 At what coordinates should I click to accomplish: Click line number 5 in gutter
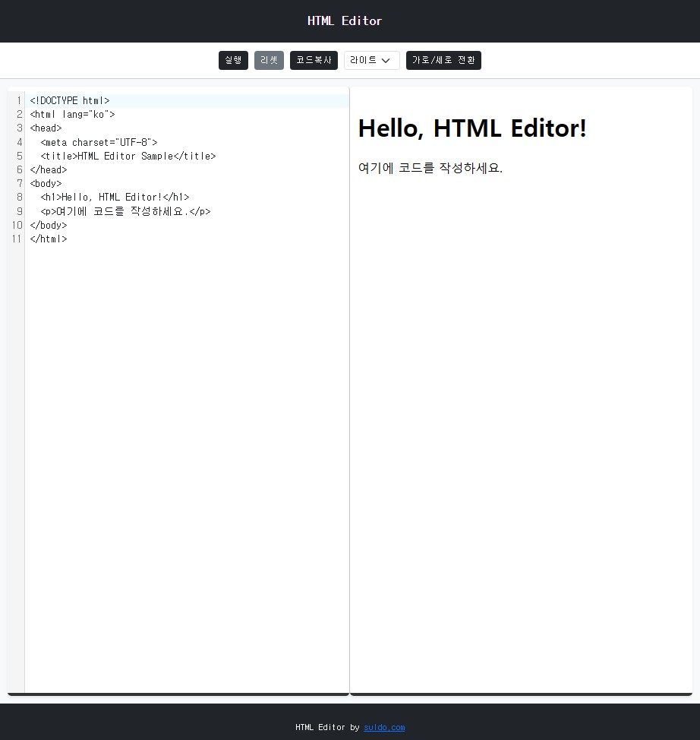tap(19, 156)
